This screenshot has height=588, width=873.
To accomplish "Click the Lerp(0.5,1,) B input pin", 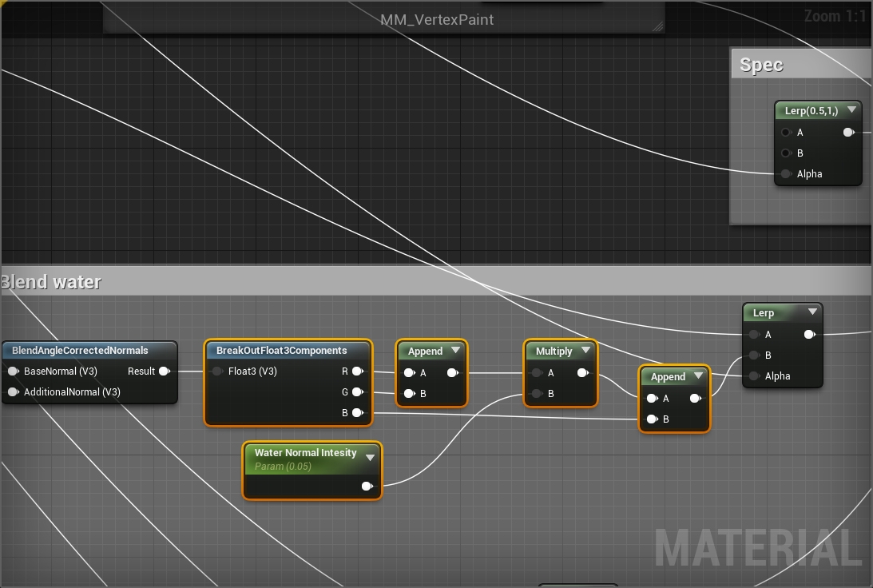I will pos(786,153).
